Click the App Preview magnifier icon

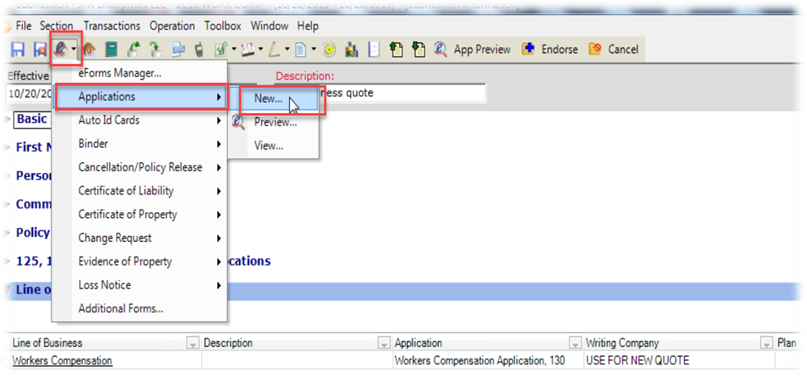coord(441,49)
